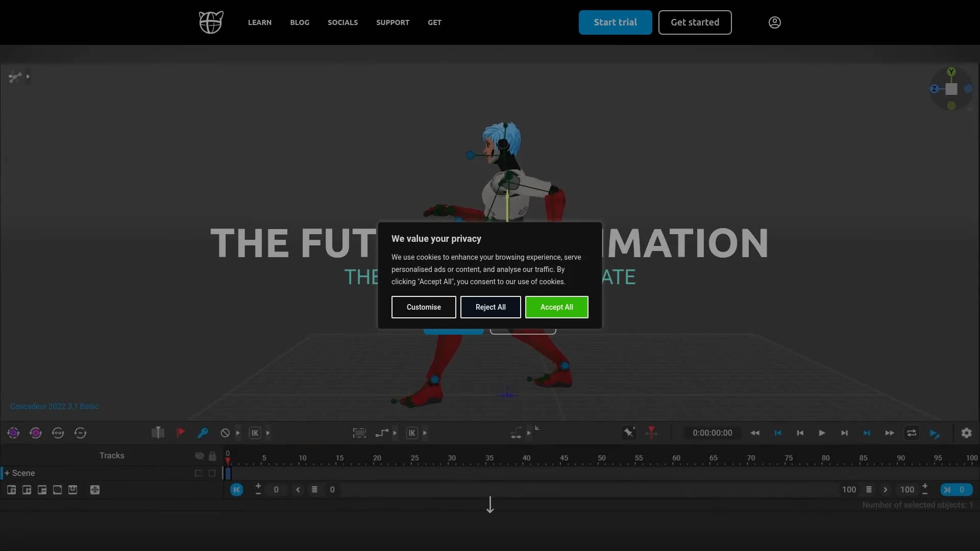Viewport: 980px width, 551px height.
Task: Open the SOCIALS menu
Action: click(x=342, y=22)
